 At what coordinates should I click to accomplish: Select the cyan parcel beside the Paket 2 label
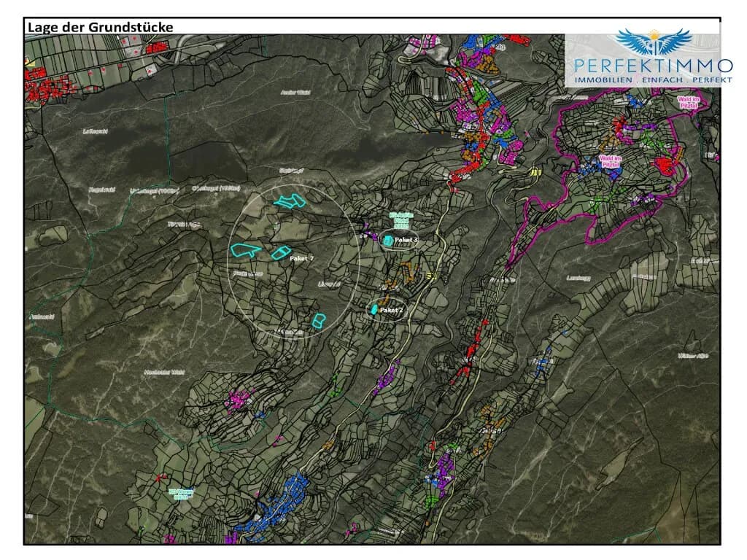(375, 310)
